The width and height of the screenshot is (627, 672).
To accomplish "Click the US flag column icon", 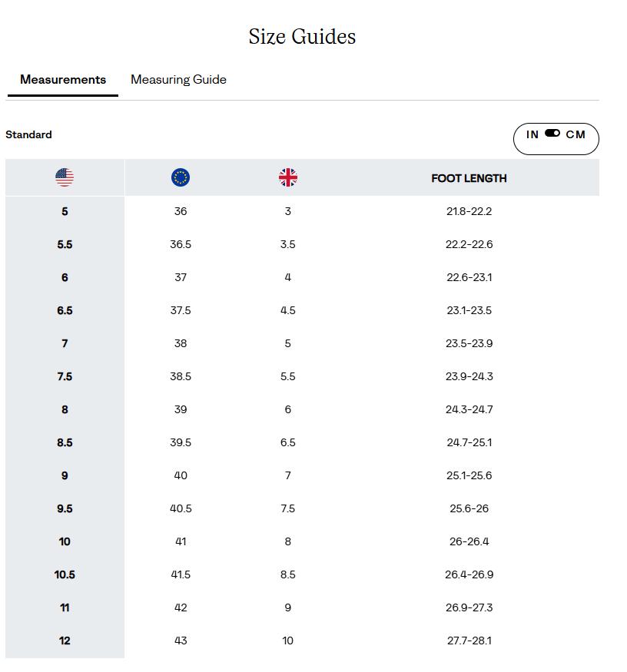I will click(x=65, y=178).
